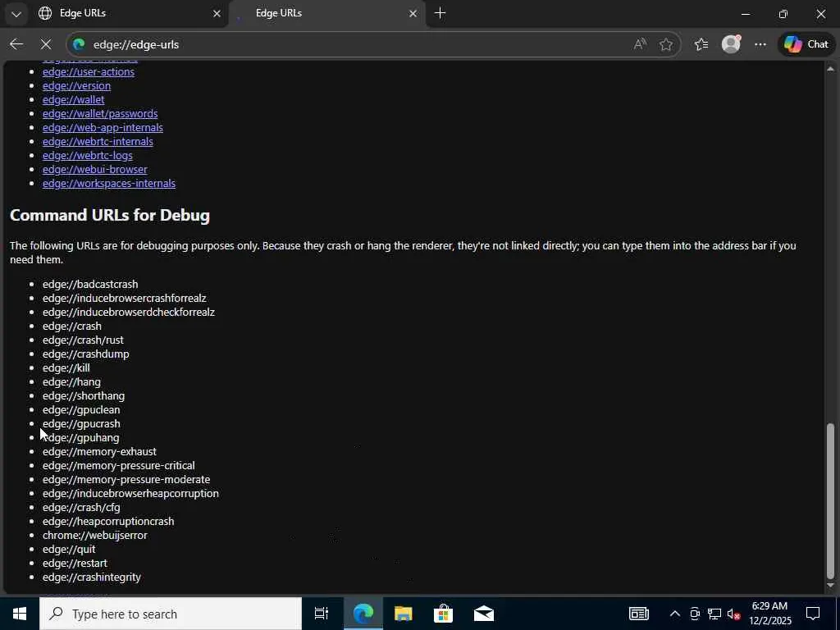Open the edge://workspaces-internals link
840x630 pixels.
click(x=109, y=183)
